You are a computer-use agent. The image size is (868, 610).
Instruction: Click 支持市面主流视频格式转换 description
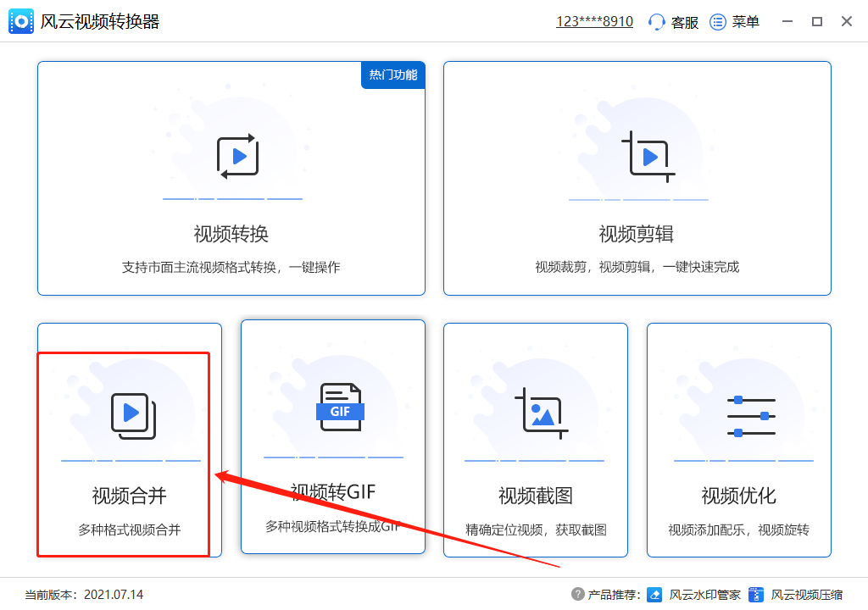231,268
